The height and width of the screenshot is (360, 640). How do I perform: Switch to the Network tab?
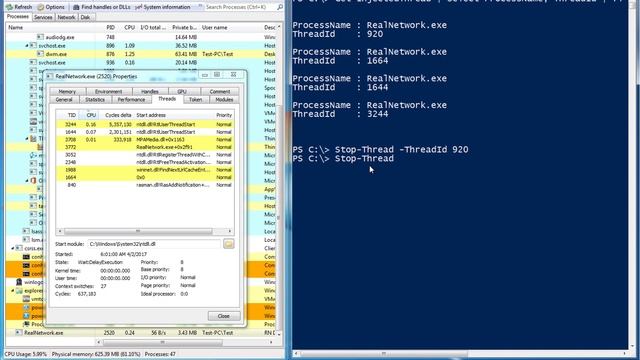pyautogui.click(x=66, y=17)
